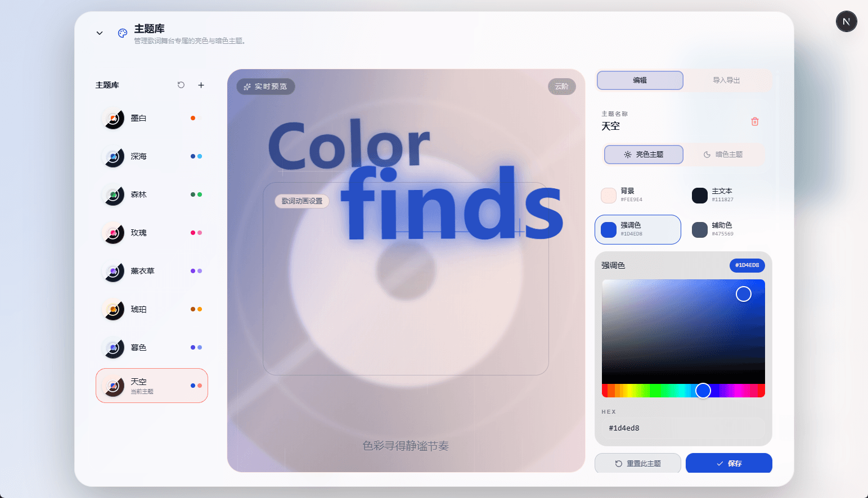Image resolution: width=868 pixels, height=498 pixels.
Task: Click the hue slider handle
Action: [703, 391]
